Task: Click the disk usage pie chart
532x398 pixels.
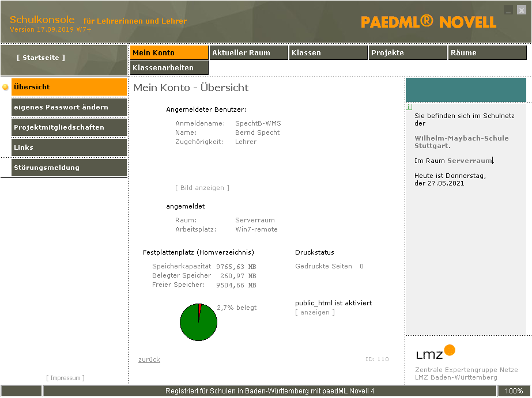Action: pos(198,322)
